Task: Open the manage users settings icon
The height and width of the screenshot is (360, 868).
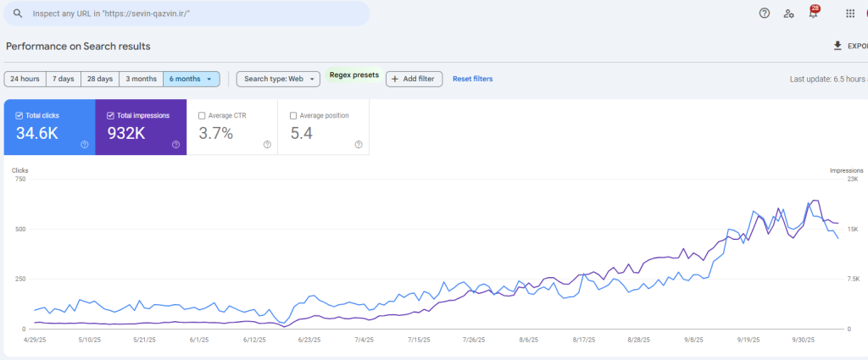Action: [789, 14]
